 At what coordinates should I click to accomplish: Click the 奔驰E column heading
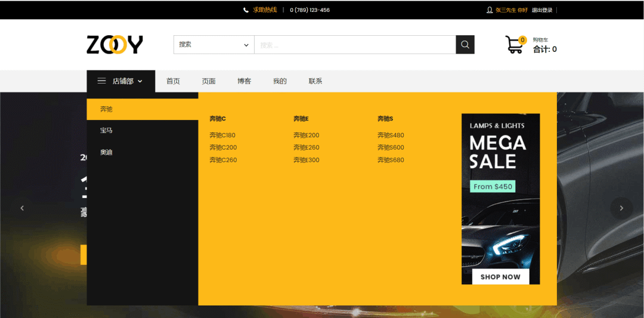(301, 119)
